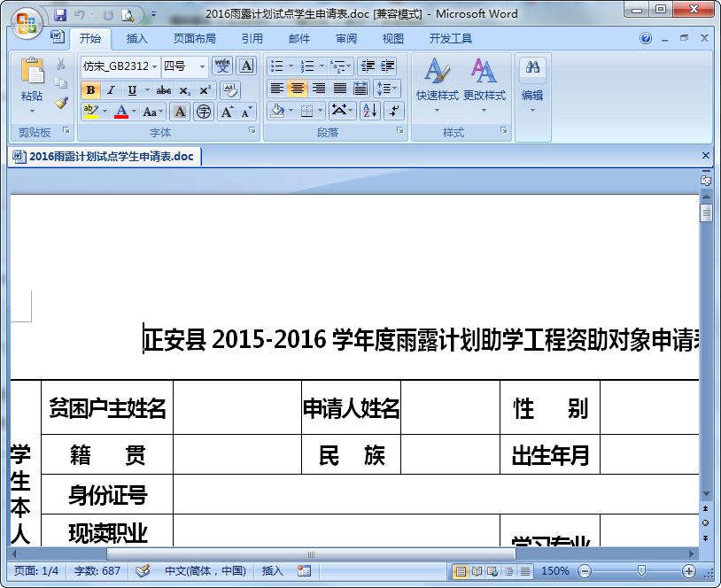721x588 pixels.
Task: Switch to the 插入 ribbon tab
Action: pos(136,38)
